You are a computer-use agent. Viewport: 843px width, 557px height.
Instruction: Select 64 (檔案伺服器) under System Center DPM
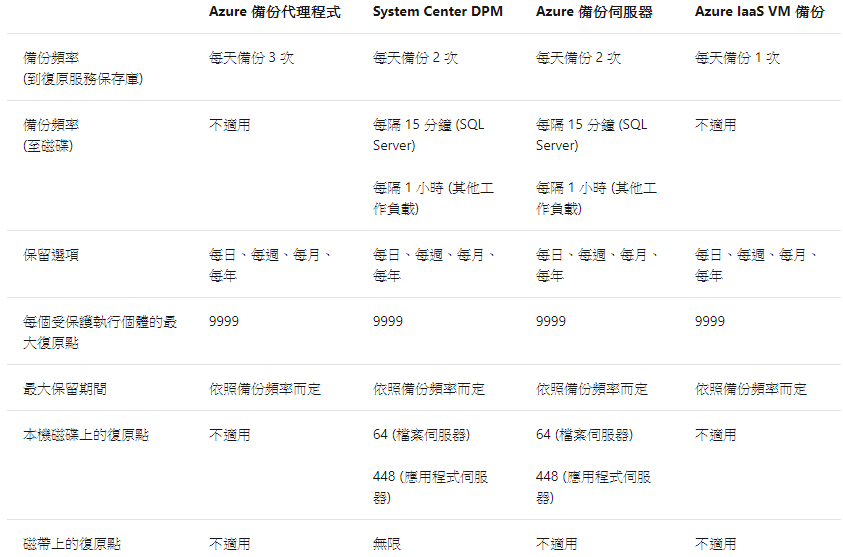422,435
